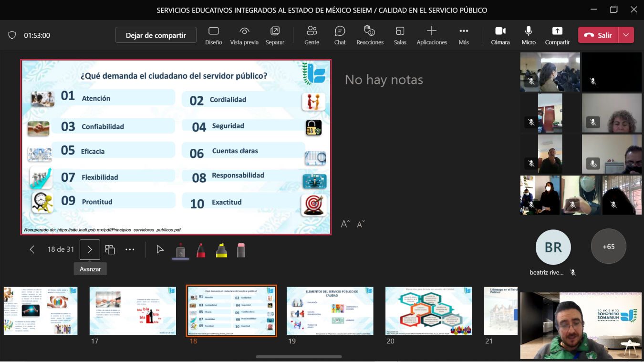Open slide options ellipsis menu
The image size is (644, 362).
coord(130,249)
